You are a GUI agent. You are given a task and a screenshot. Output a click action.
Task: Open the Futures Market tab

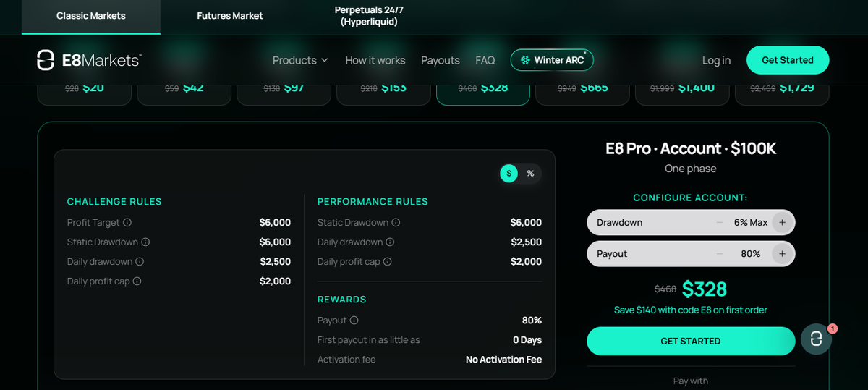[230, 16]
